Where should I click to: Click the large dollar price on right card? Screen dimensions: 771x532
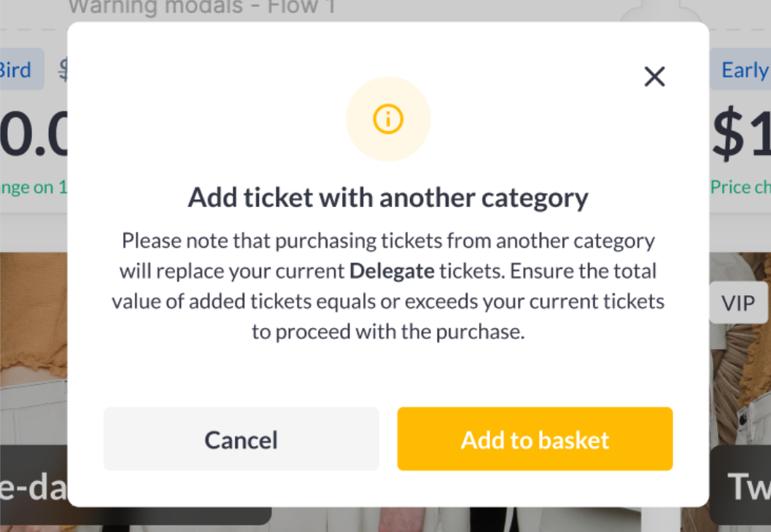point(740,136)
